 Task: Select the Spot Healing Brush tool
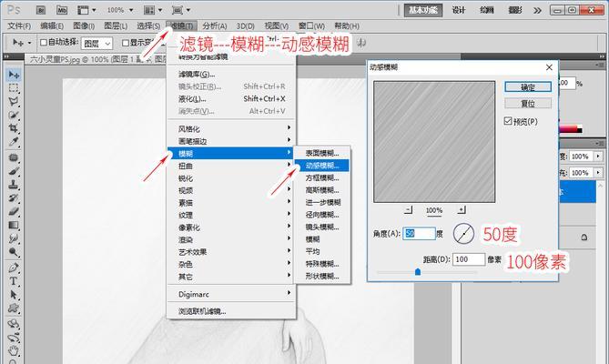pyautogui.click(x=14, y=157)
